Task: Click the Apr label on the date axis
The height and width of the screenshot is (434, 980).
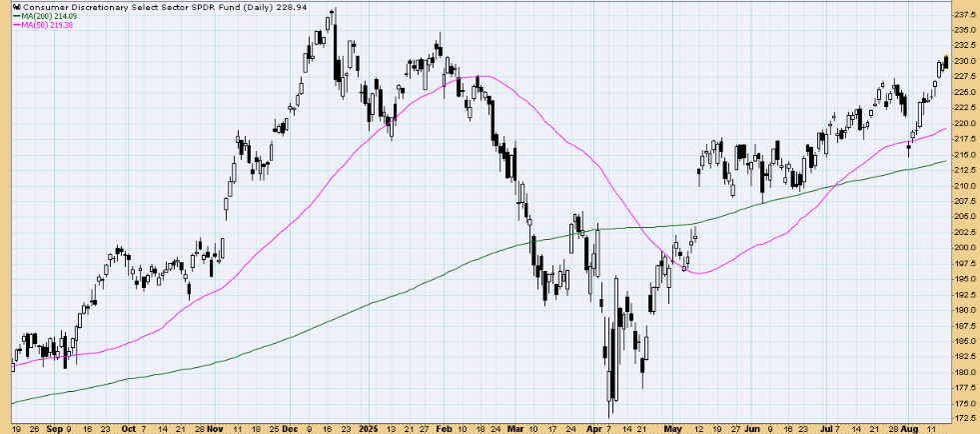Action: (x=593, y=430)
